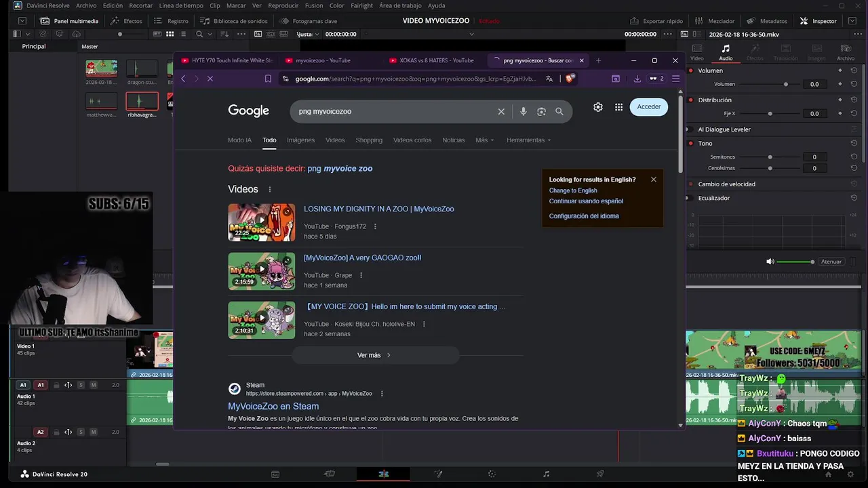Enable AI Dialogue Leveler toggle
This screenshot has width=868, height=488.
(x=691, y=129)
